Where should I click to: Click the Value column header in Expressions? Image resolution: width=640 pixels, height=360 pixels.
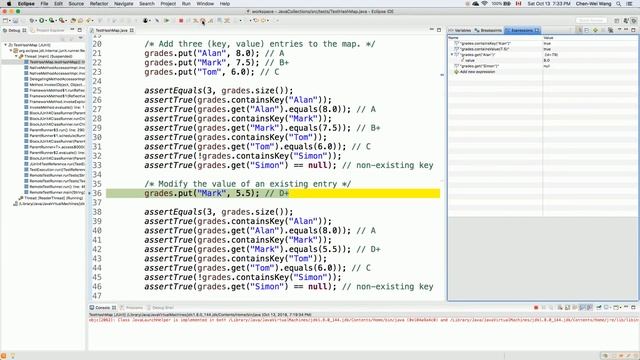click(590, 38)
